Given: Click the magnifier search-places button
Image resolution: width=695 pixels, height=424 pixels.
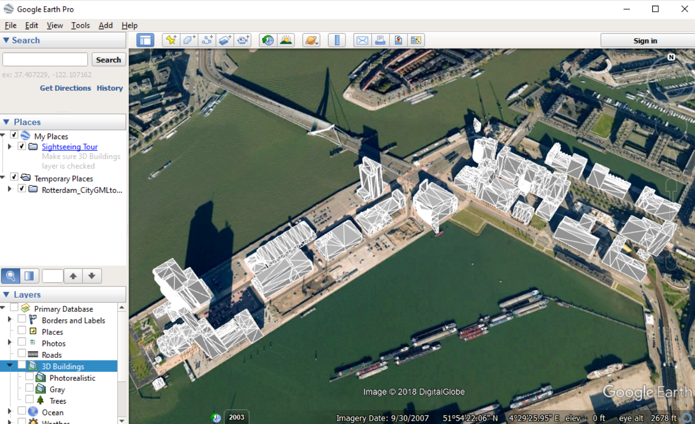Looking at the screenshot, I should 11,276.
